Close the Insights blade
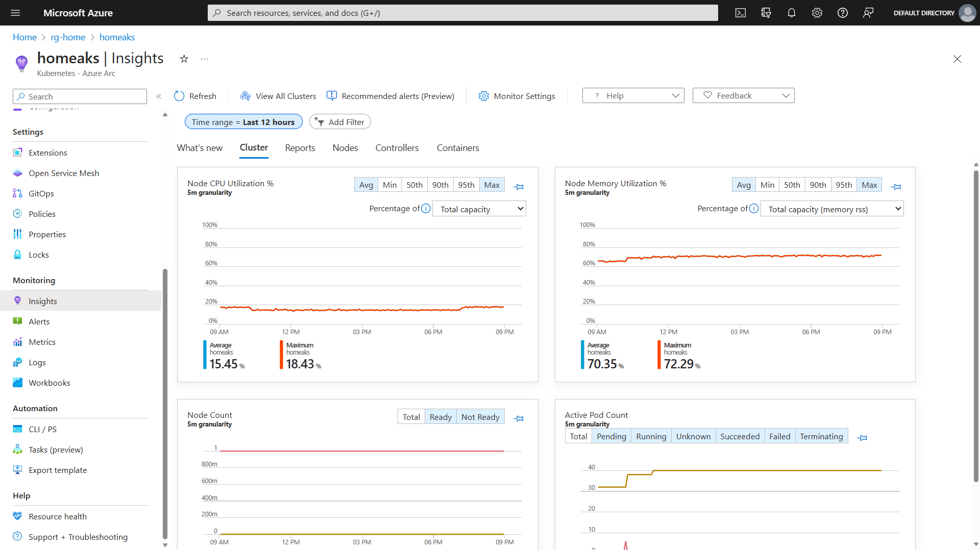980x551 pixels. [957, 59]
